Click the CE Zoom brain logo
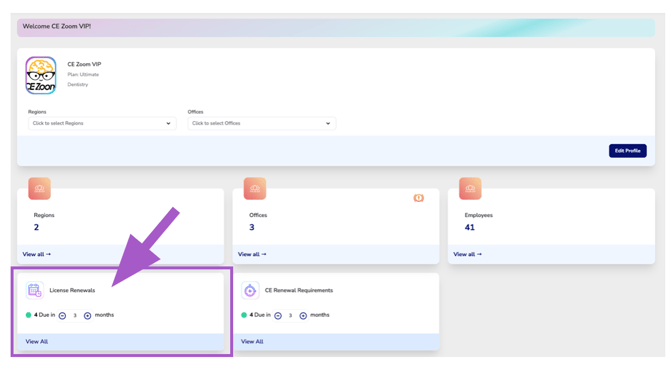670x367 pixels. [x=41, y=76]
